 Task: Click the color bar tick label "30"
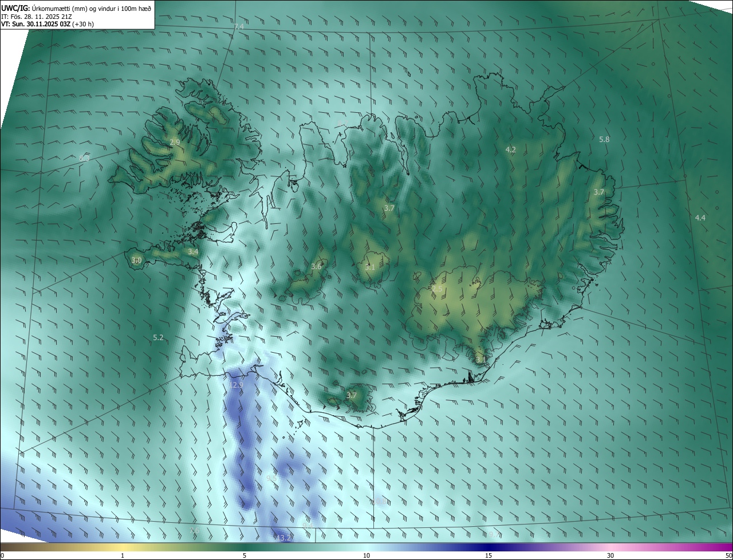[610, 555]
